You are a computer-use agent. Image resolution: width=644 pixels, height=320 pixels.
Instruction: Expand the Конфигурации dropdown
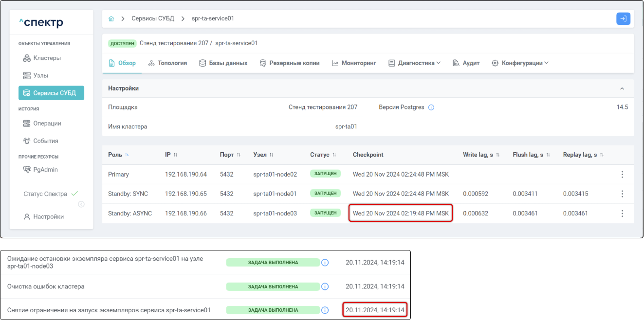pos(520,63)
